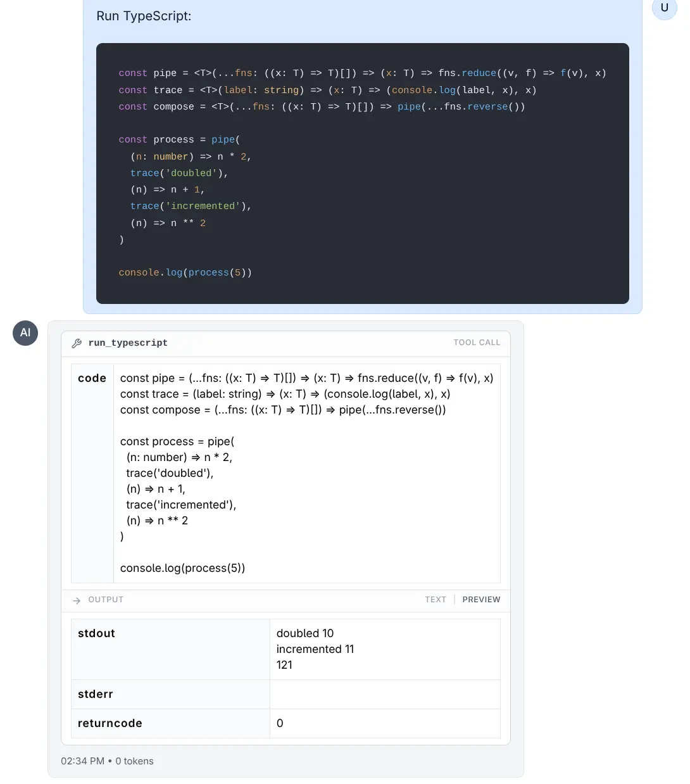Select the returncode value 0
Image resolution: width=690 pixels, height=784 pixels.
(x=280, y=723)
